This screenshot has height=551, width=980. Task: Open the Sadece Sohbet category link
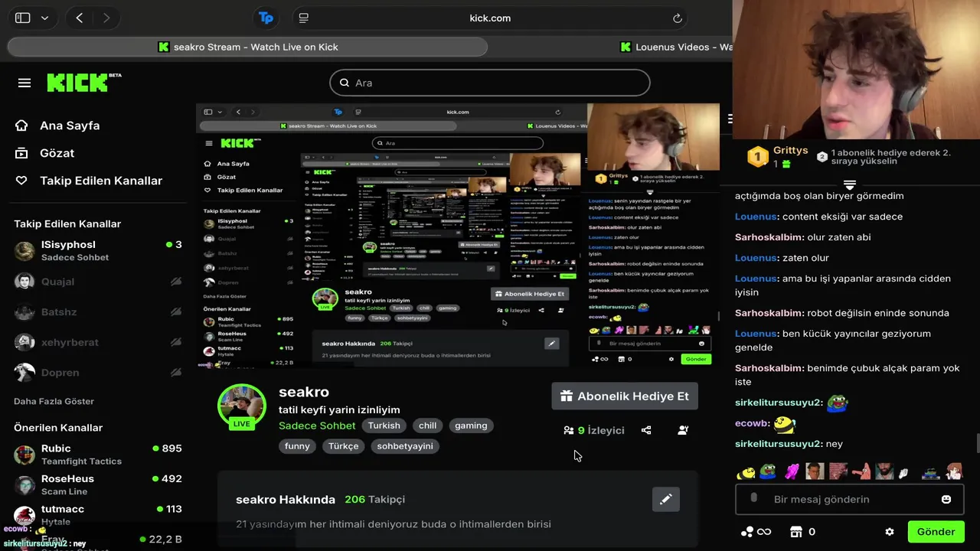[x=317, y=425]
